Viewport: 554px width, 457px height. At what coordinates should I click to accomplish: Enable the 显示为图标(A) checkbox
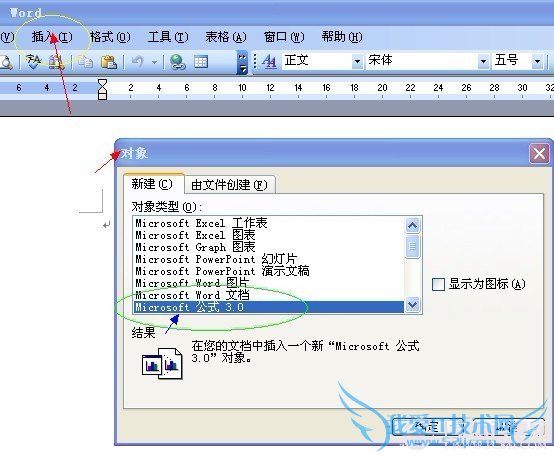point(438,284)
